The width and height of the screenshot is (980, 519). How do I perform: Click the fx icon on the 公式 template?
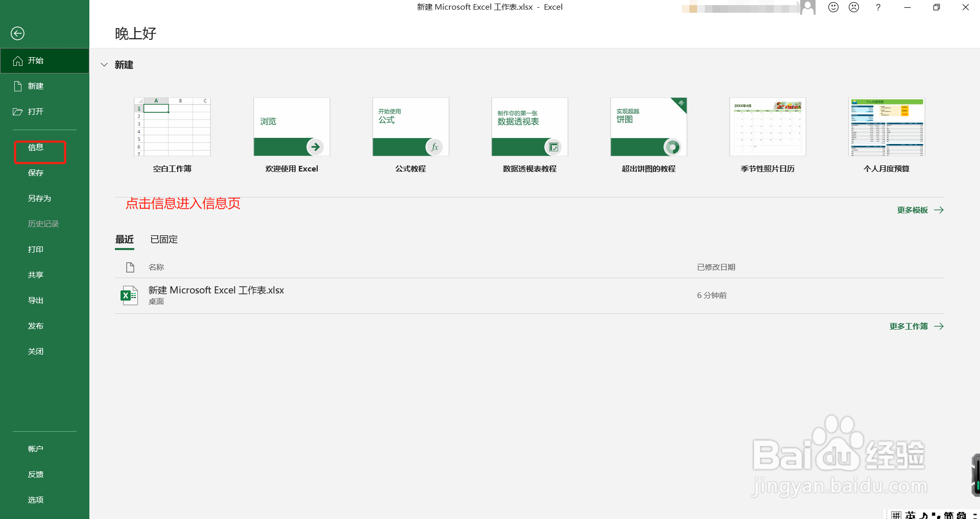tap(434, 147)
